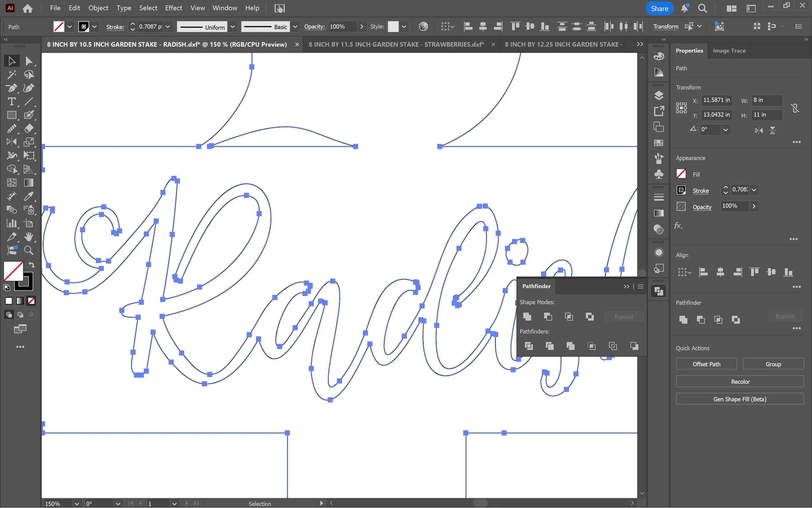This screenshot has width=812, height=508.
Task: Pick the Eyedropper tool
Action: coord(29,196)
